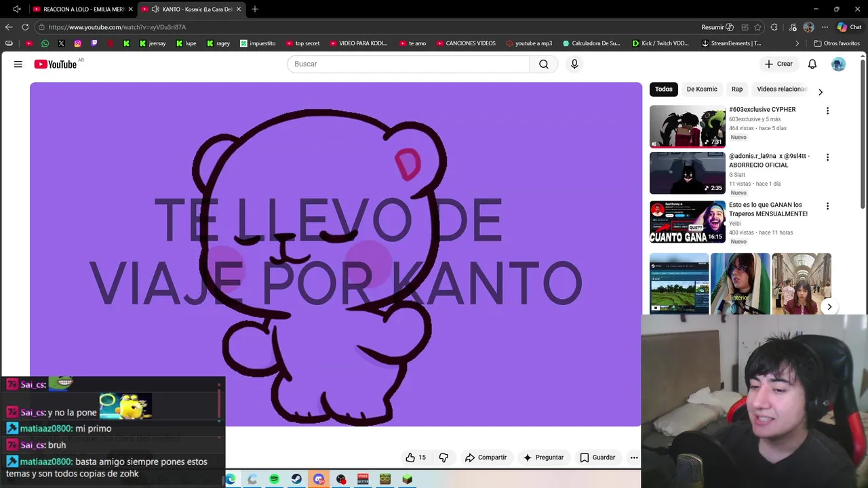
Task: Open the WhatsApp bookmark icon
Action: click(x=45, y=43)
